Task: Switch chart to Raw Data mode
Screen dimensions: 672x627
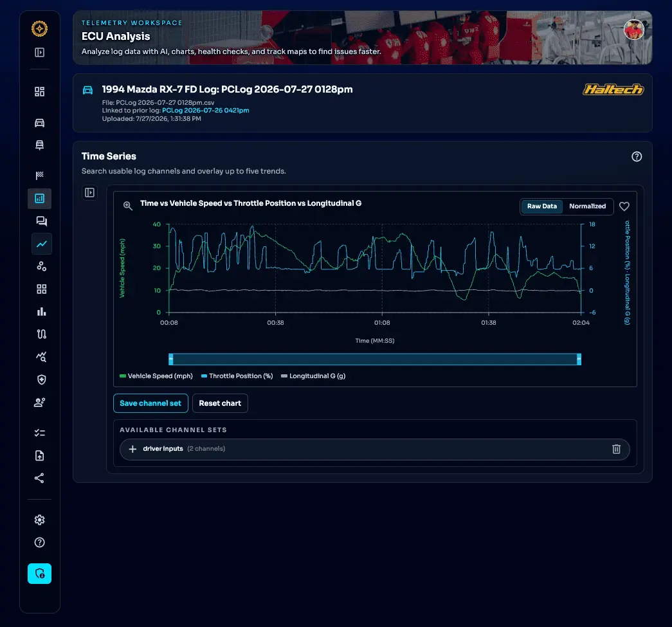Action: (x=541, y=206)
